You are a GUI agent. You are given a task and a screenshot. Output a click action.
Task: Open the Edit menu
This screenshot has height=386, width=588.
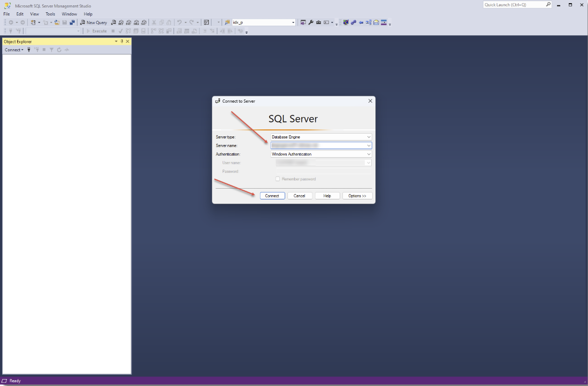20,14
